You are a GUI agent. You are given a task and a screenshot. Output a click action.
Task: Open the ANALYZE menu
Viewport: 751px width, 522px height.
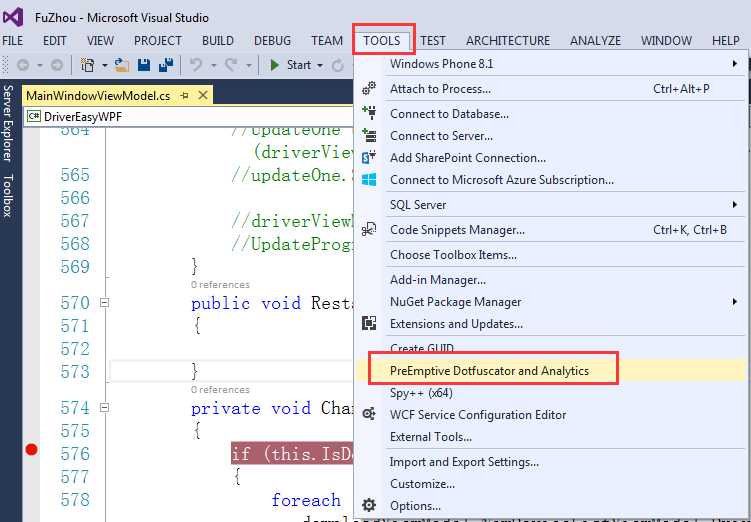tap(595, 41)
